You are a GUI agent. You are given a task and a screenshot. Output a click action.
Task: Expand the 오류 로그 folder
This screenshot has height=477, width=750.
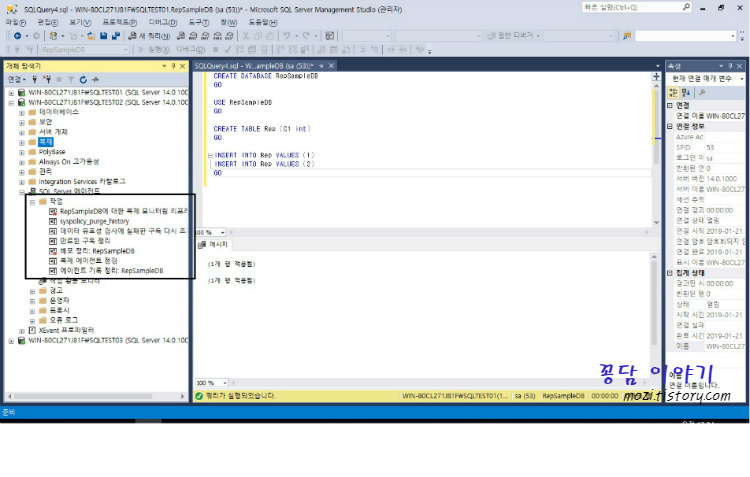[32, 321]
